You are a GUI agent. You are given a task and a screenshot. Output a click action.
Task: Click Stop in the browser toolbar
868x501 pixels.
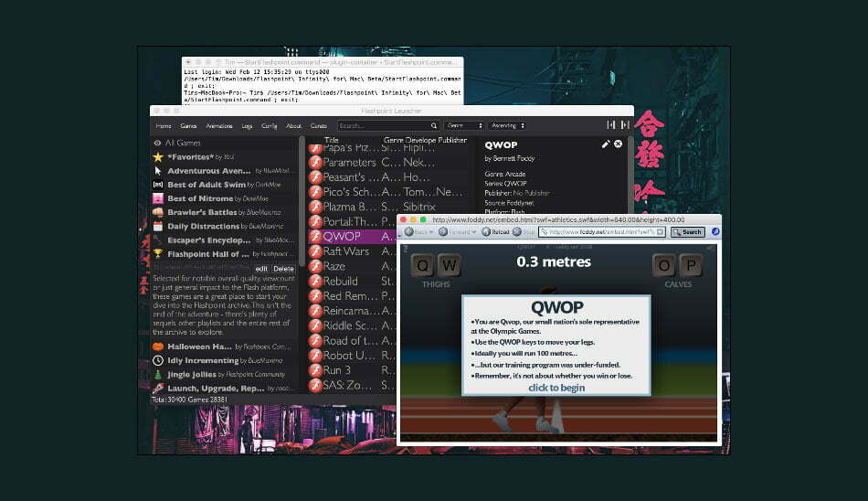click(x=524, y=231)
